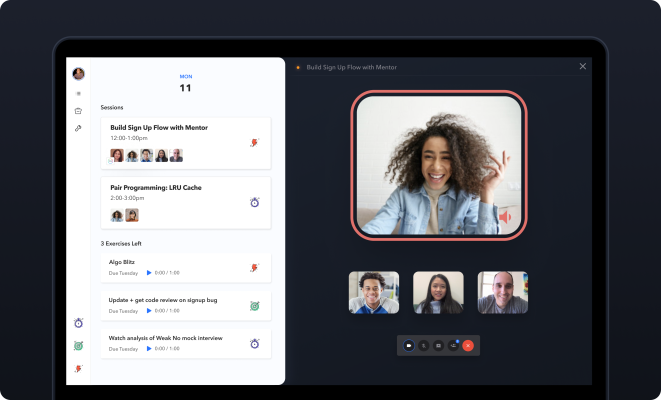Click the share button with blue badge

pos(453,345)
